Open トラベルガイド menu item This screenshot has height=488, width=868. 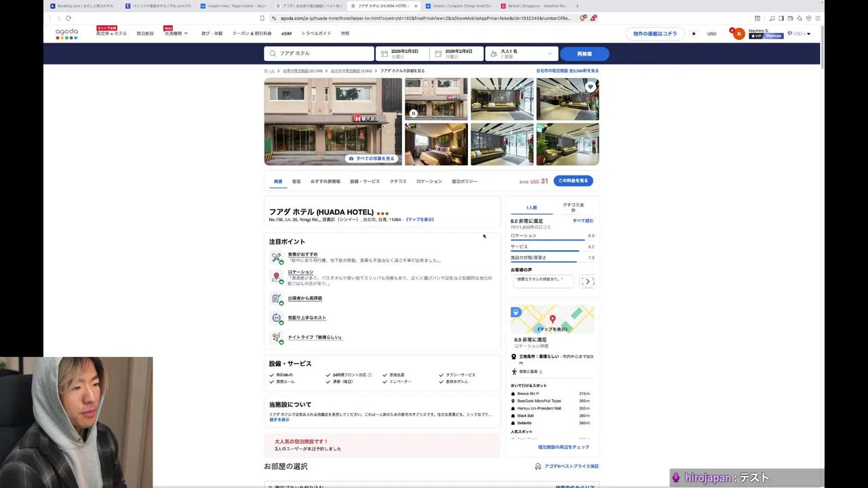point(317,33)
